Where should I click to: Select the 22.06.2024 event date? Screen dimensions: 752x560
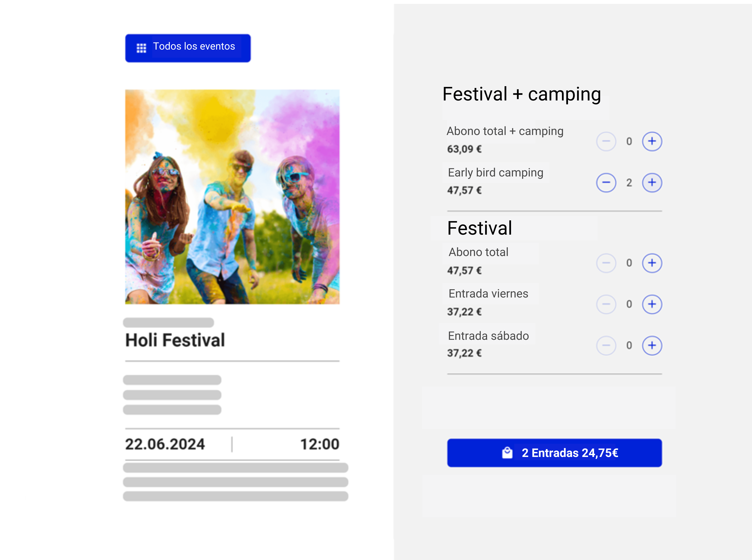point(165,444)
